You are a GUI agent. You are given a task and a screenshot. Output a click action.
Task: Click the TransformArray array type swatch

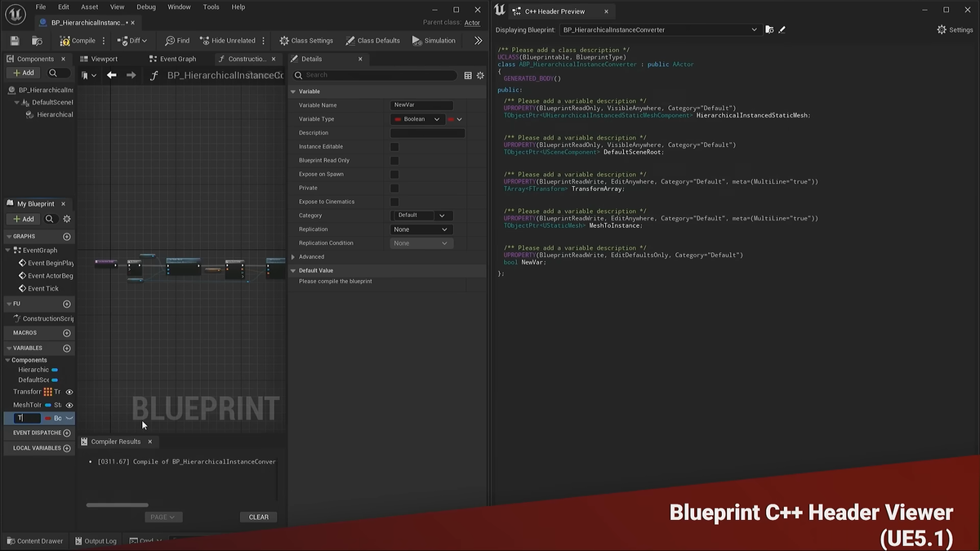[48, 392]
